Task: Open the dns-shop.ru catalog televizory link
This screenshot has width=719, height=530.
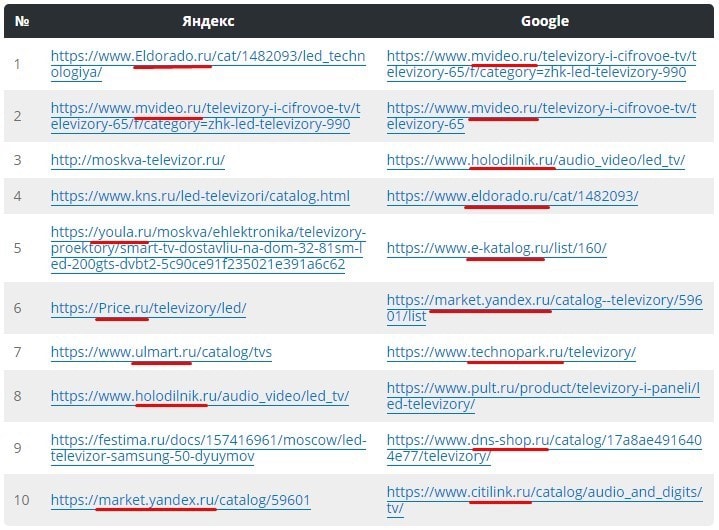Action: [x=544, y=448]
